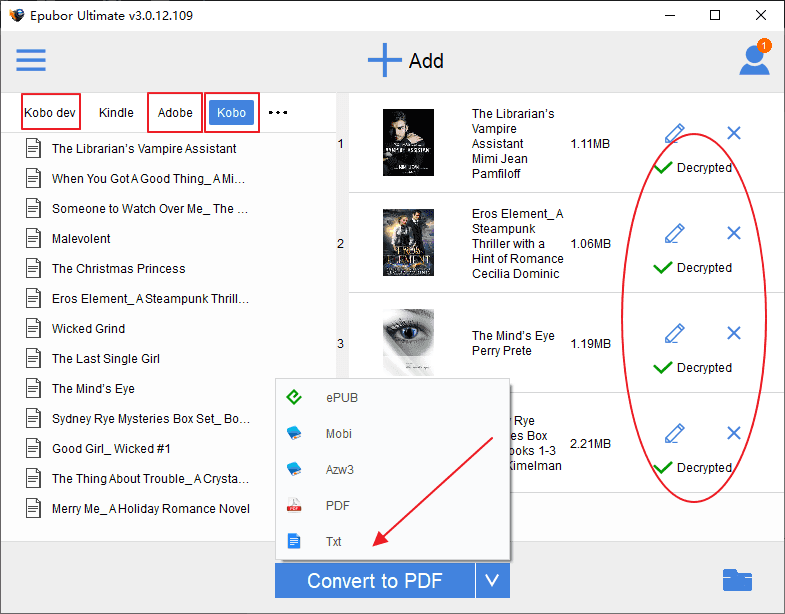Switch to the Adobe tab
785x614 pixels.
[x=175, y=113]
